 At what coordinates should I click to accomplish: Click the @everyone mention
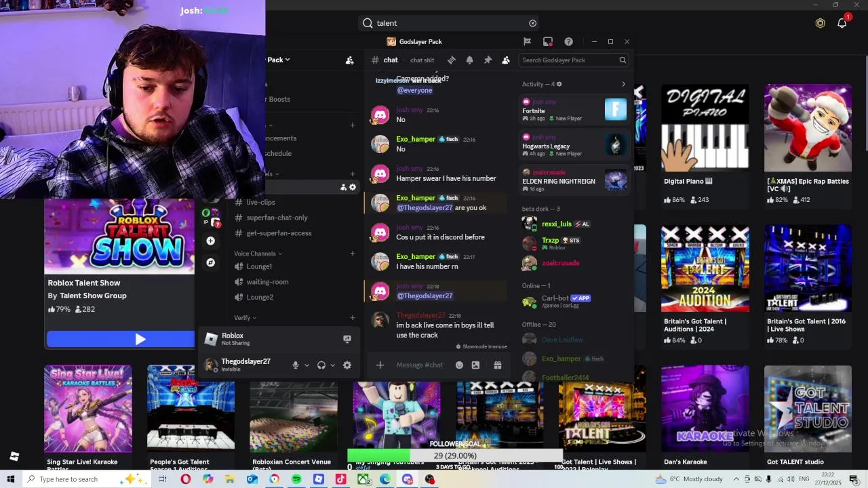(x=414, y=90)
